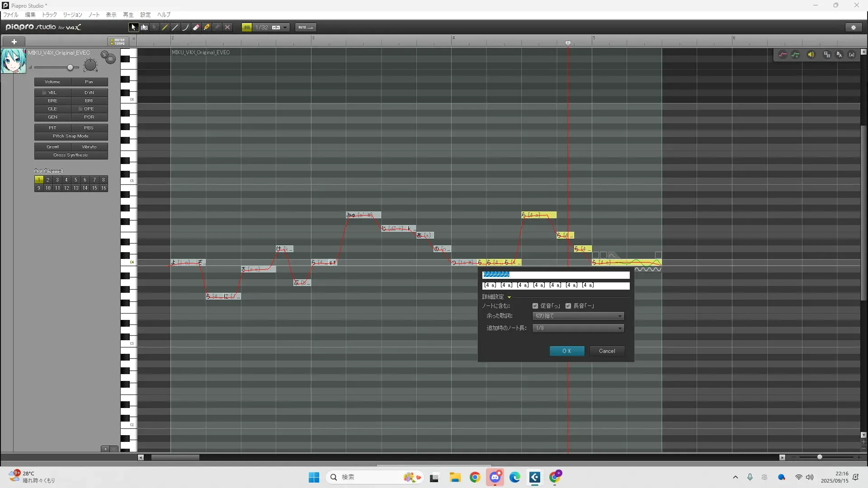
Task: Click the track volume slider knob
Action: click(70, 68)
